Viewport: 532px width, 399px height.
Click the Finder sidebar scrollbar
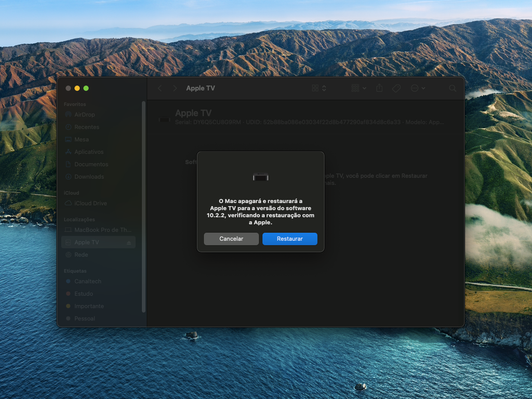coord(143,207)
